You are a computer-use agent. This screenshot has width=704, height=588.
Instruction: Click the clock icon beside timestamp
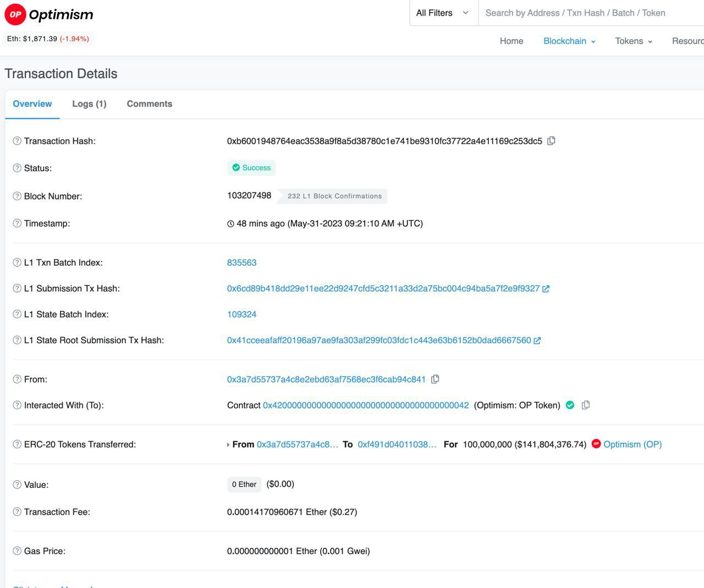(230, 224)
